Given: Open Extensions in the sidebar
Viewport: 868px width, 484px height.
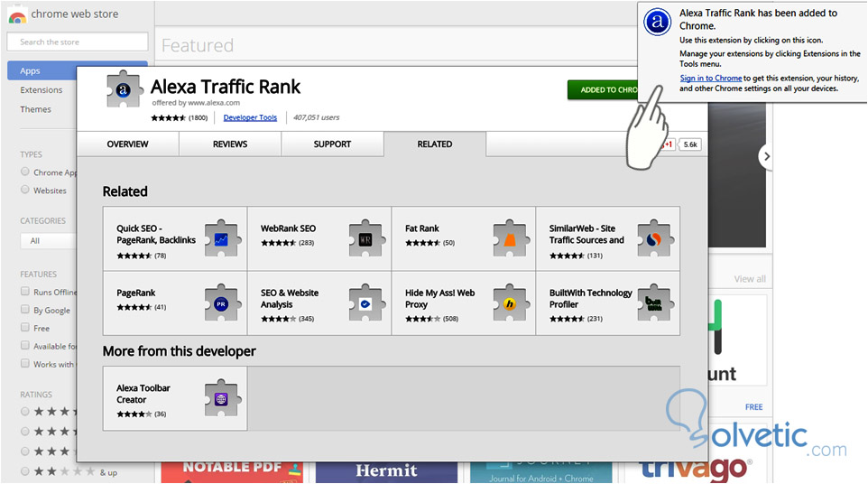Looking at the screenshot, I should coord(41,89).
